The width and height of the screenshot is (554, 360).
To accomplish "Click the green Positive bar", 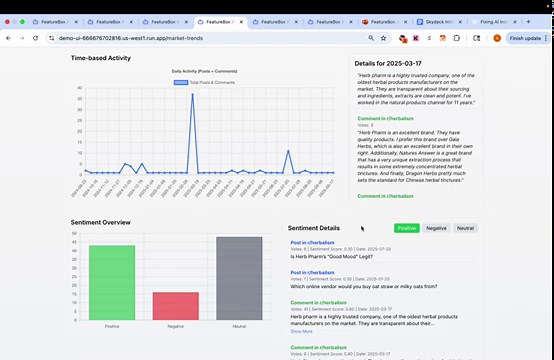I will [x=112, y=283].
